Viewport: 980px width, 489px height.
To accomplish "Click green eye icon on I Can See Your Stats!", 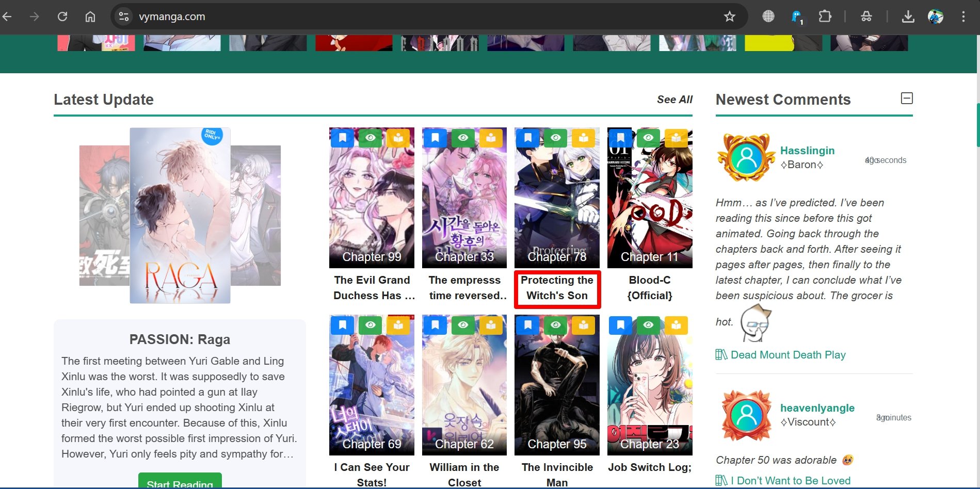I will pos(370,325).
